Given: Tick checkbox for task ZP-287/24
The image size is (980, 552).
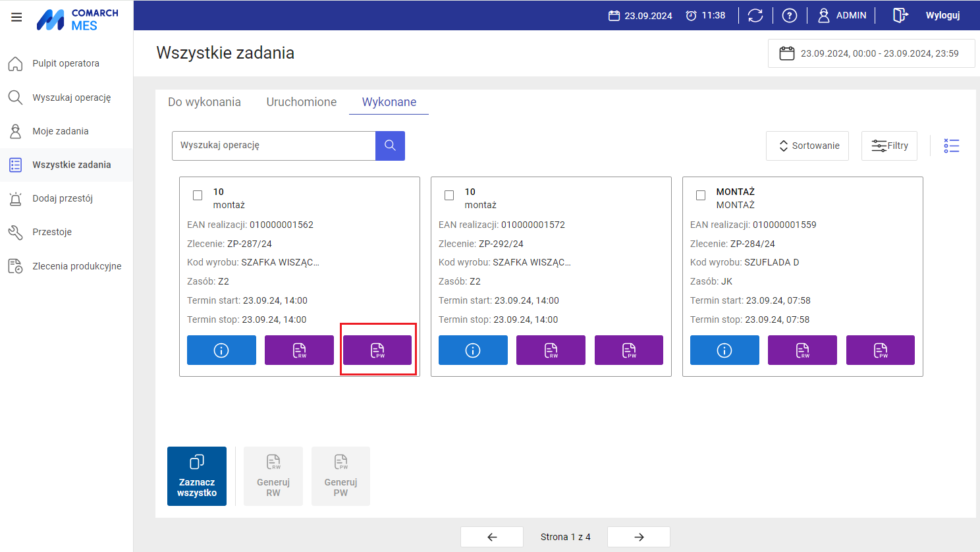Looking at the screenshot, I should point(198,195).
